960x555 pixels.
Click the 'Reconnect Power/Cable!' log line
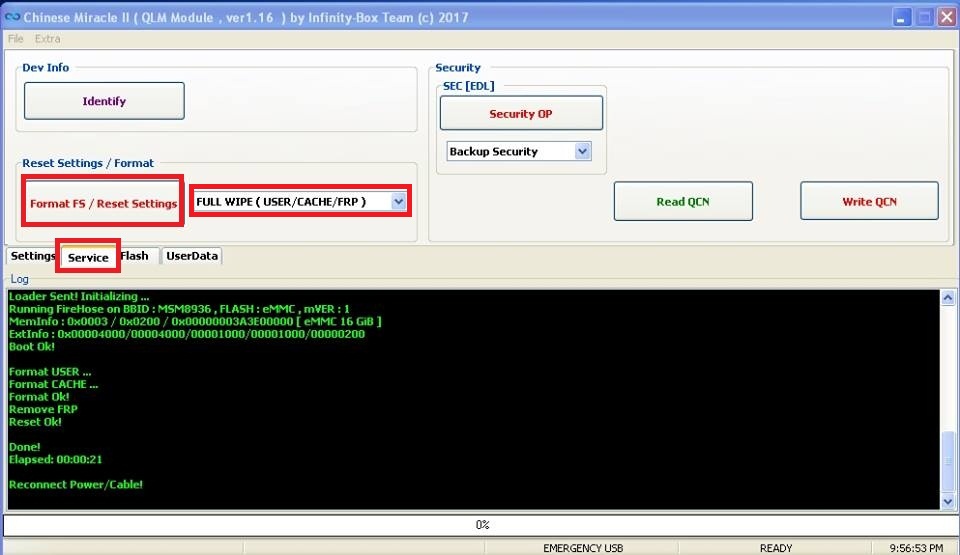[x=75, y=485]
